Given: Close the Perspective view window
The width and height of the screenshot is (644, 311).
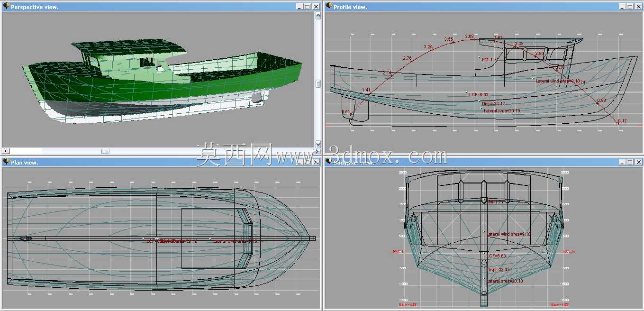Looking at the screenshot, I should click(x=316, y=7).
